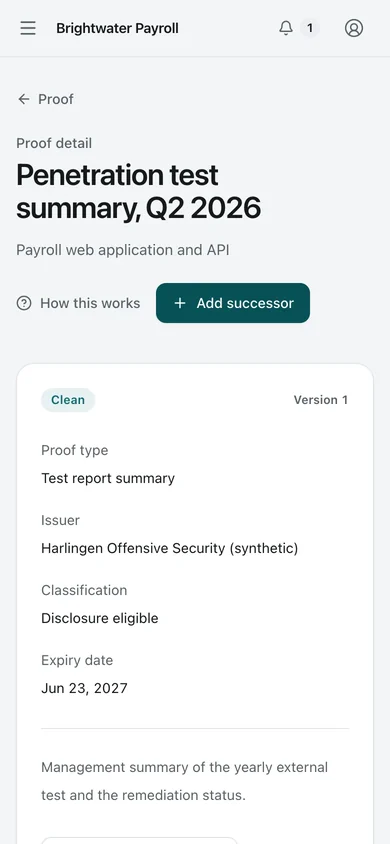The height and width of the screenshot is (844, 390).
Task: Click the Jun 23, 2027 expiry date
Action: click(84, 688)
